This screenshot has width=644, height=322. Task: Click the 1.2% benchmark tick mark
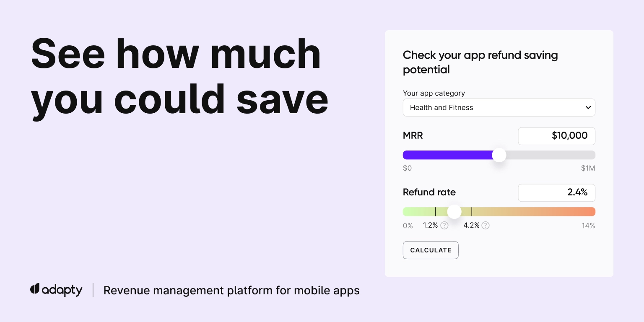pos(435,211)
